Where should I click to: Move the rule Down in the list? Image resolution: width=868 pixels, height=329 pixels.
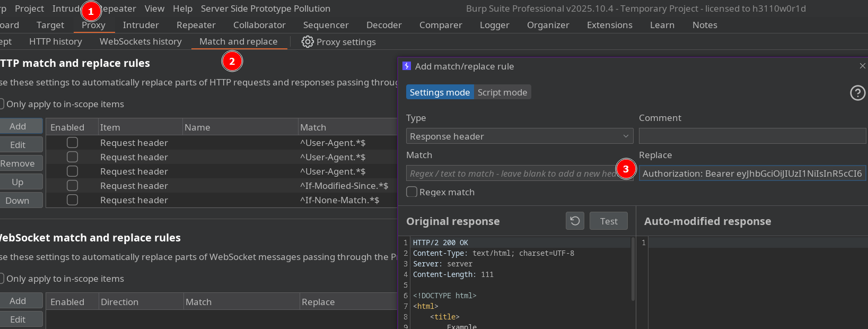click(x=18, y=201)
